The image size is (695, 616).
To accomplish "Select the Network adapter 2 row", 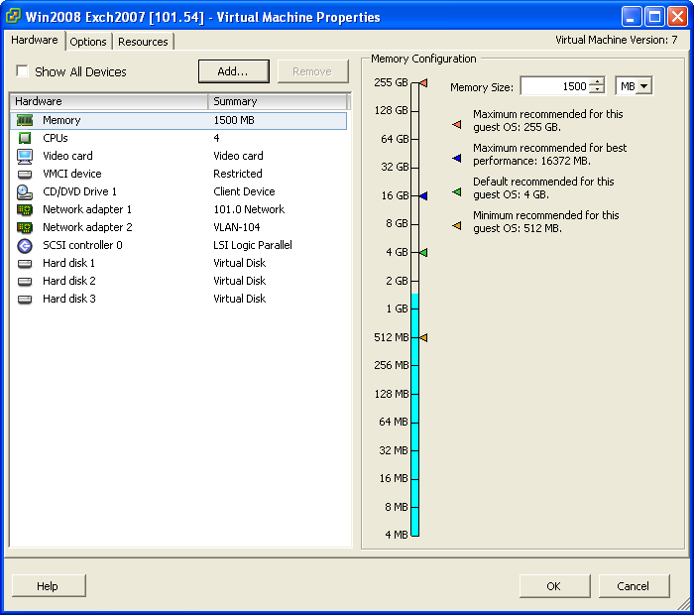I will (x=178, y=227).
